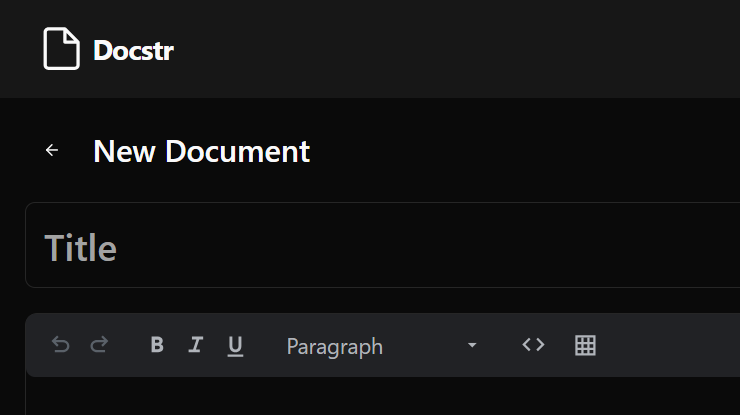The width and height of the screenshot is (740, 415).
Task: Insert a table using the grid icon
Action: click(585, 345)
